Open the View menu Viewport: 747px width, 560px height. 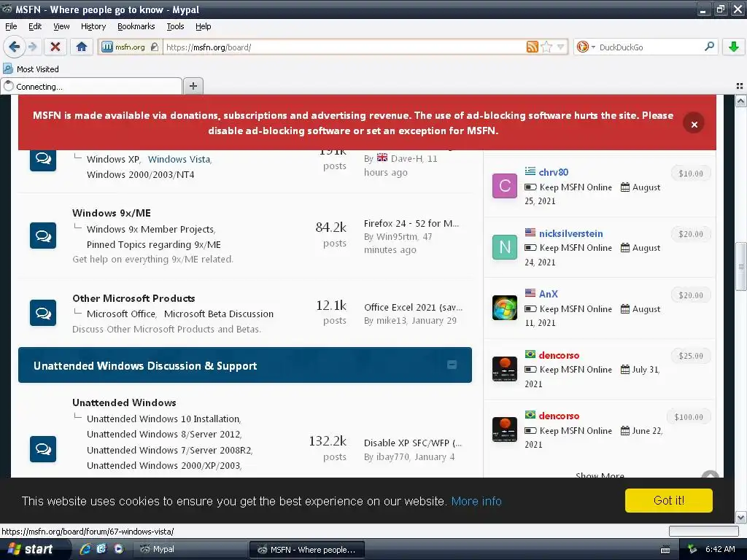pos(61,26)
